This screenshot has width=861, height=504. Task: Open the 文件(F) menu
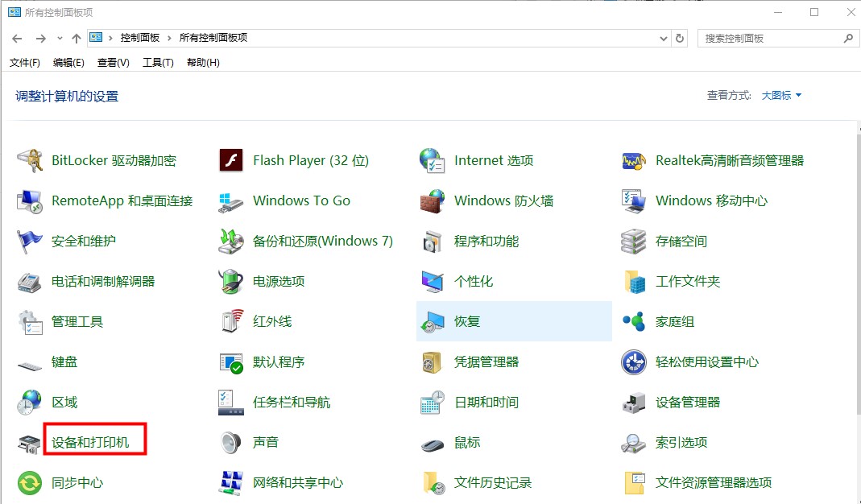point(25,63)
